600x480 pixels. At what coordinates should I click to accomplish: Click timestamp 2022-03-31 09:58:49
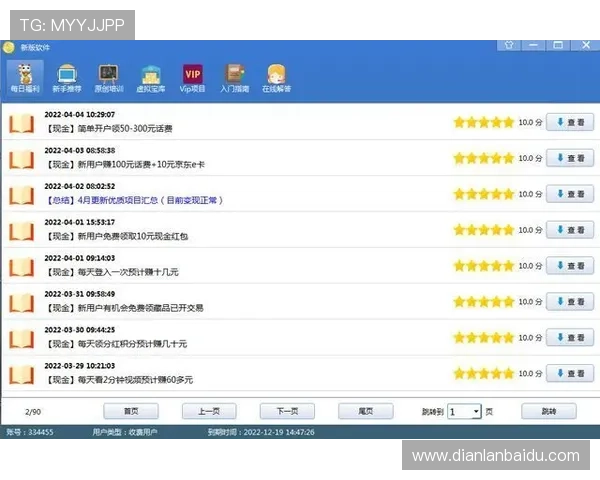tap(80, 294)
